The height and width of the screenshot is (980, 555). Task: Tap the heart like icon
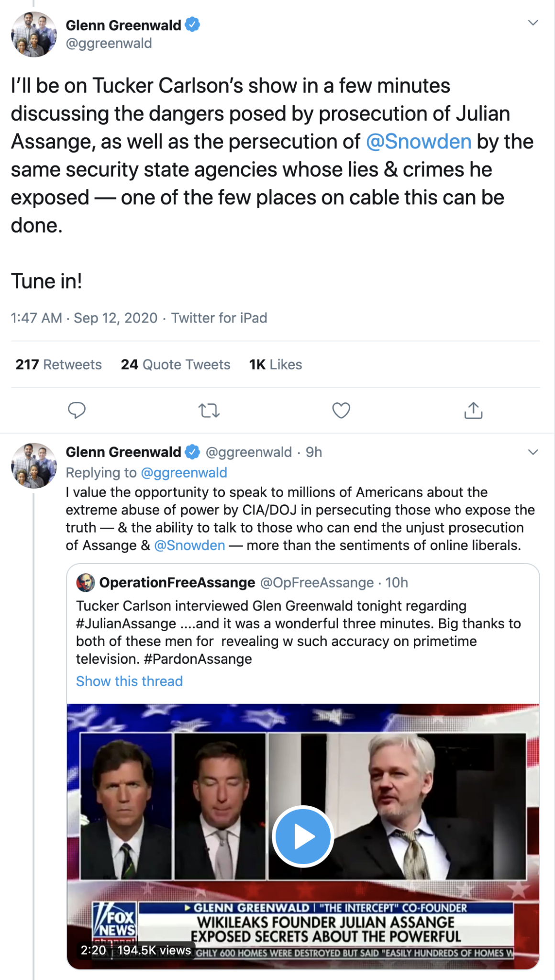(341, 410)
